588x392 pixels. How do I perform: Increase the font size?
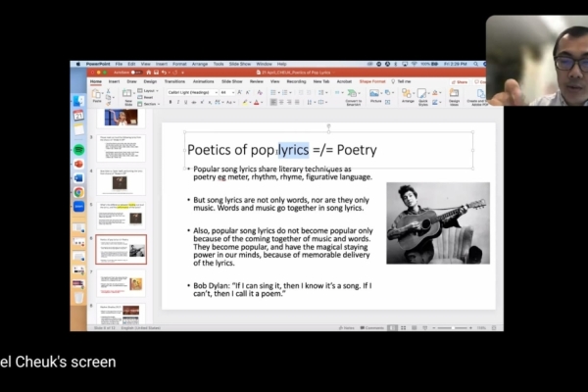click(240, 92)
